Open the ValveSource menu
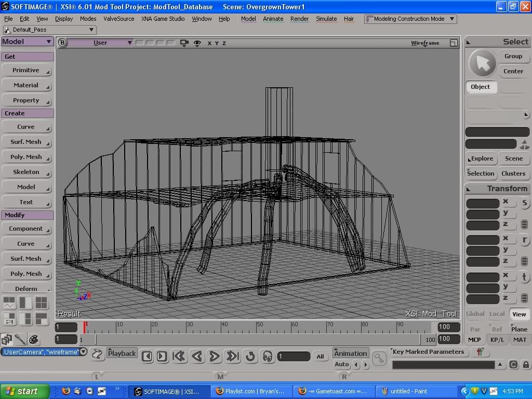 point(119,19)
